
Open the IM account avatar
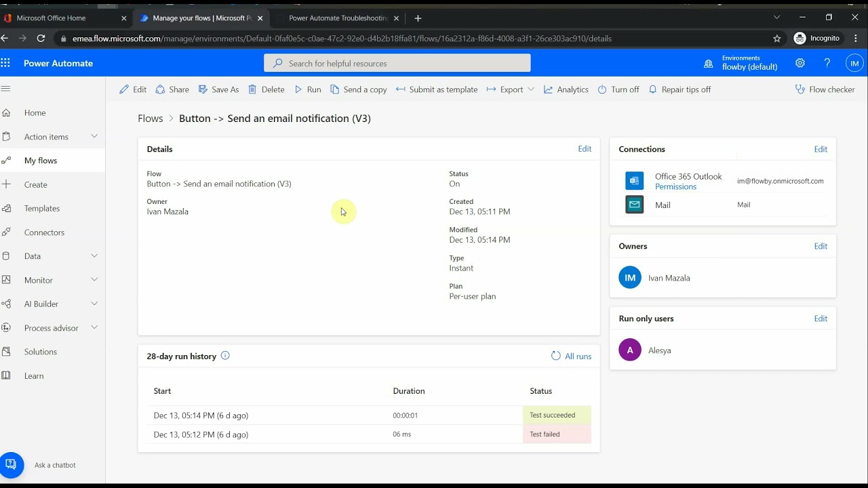coord(854,63)
